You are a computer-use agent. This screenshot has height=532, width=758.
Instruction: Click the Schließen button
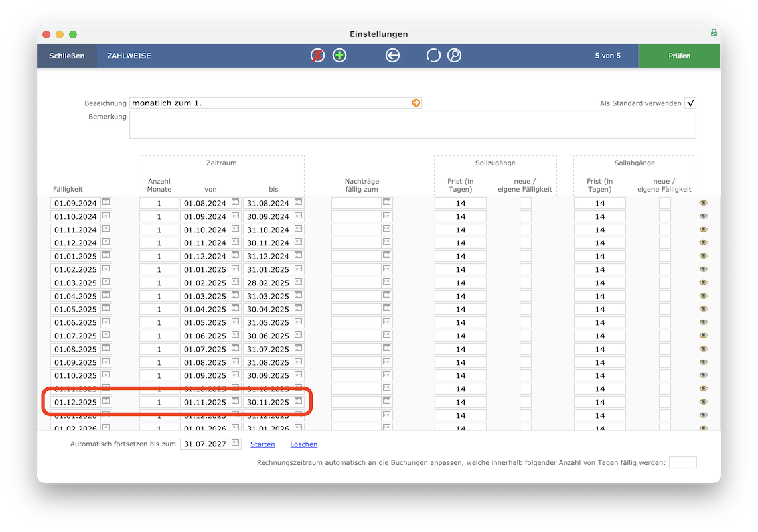click(x=67, y=56)
